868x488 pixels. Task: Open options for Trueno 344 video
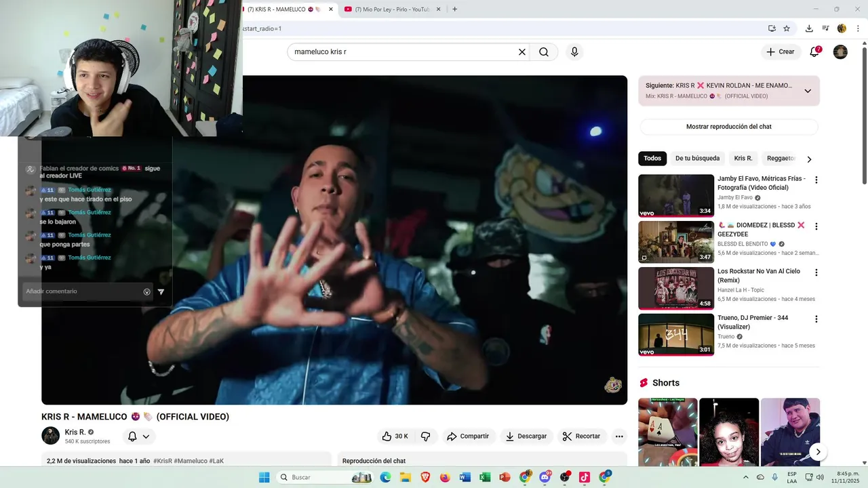point(816,319)
